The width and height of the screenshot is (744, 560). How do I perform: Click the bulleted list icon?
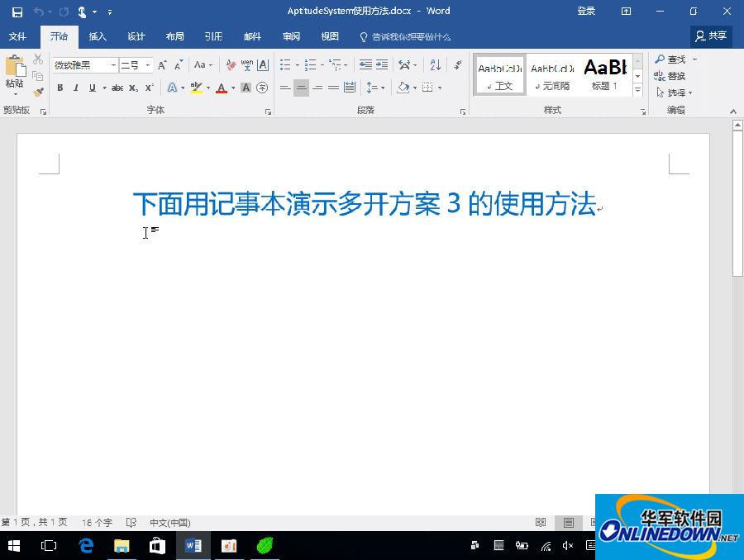tap(285, 65)
